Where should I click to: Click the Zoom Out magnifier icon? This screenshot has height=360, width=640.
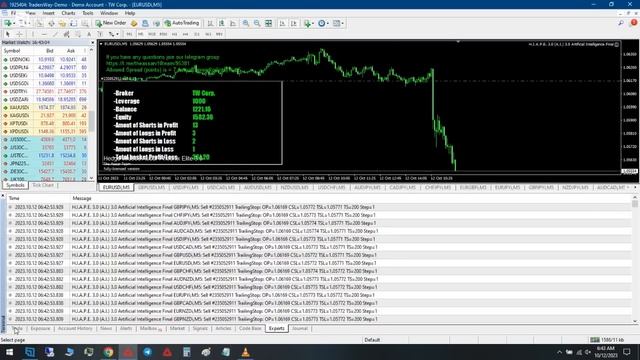pos(257,23)
